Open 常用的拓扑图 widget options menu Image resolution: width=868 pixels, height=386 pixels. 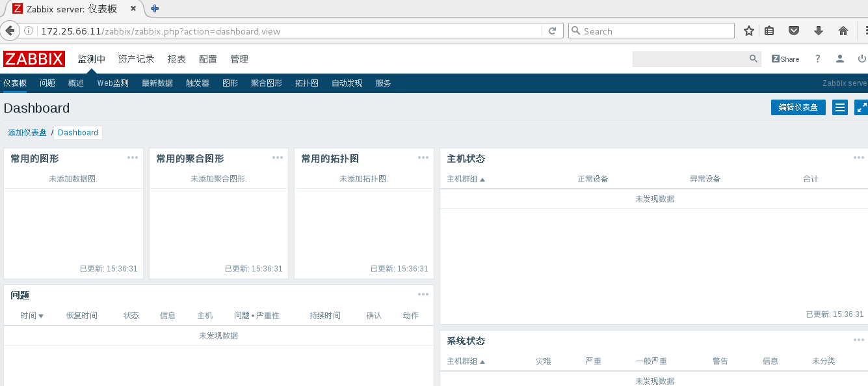tap(423, 158)
